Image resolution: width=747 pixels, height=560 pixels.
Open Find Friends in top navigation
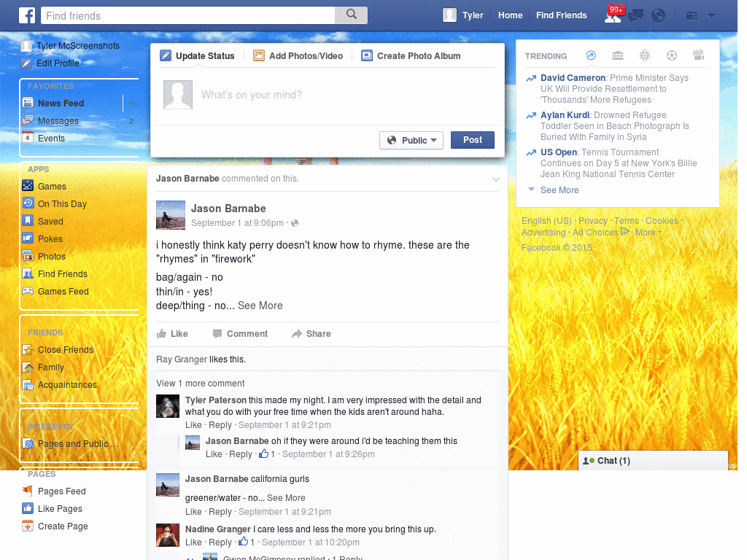coord(561,15)
